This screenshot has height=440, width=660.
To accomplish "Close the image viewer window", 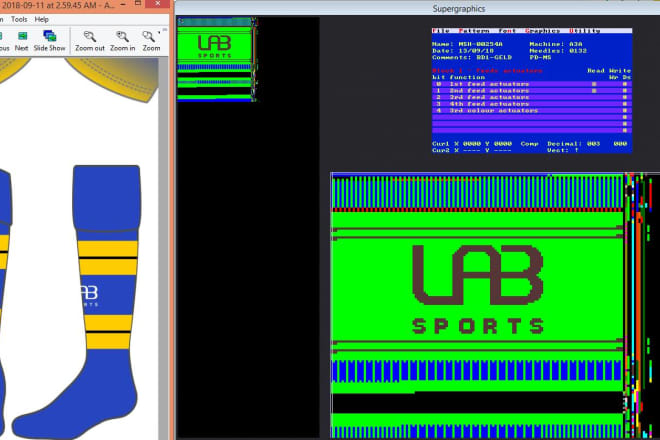I will coord(158,4).
